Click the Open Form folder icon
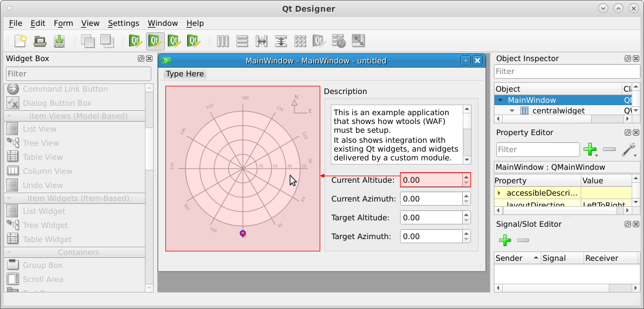Viewport: 644px width, 309px height. point(40,41)
